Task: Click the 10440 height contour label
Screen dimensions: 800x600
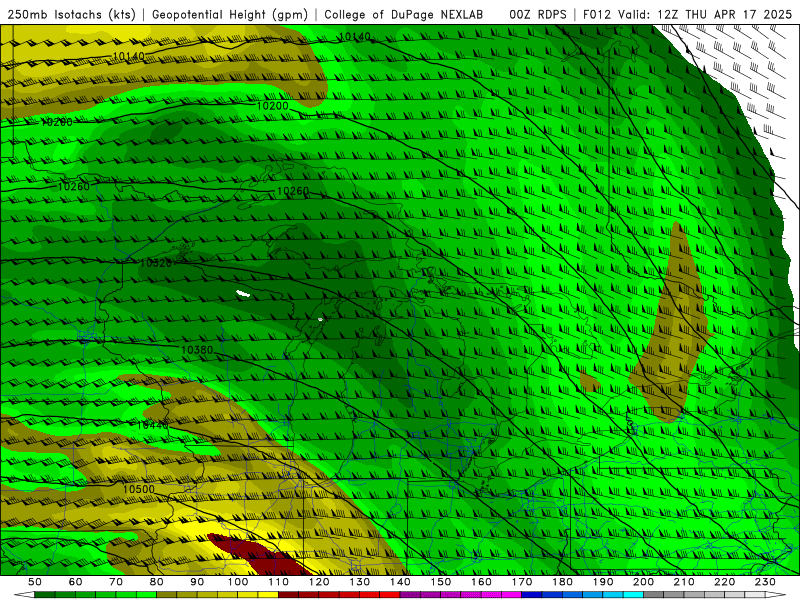Action: (x=152, y=424)
